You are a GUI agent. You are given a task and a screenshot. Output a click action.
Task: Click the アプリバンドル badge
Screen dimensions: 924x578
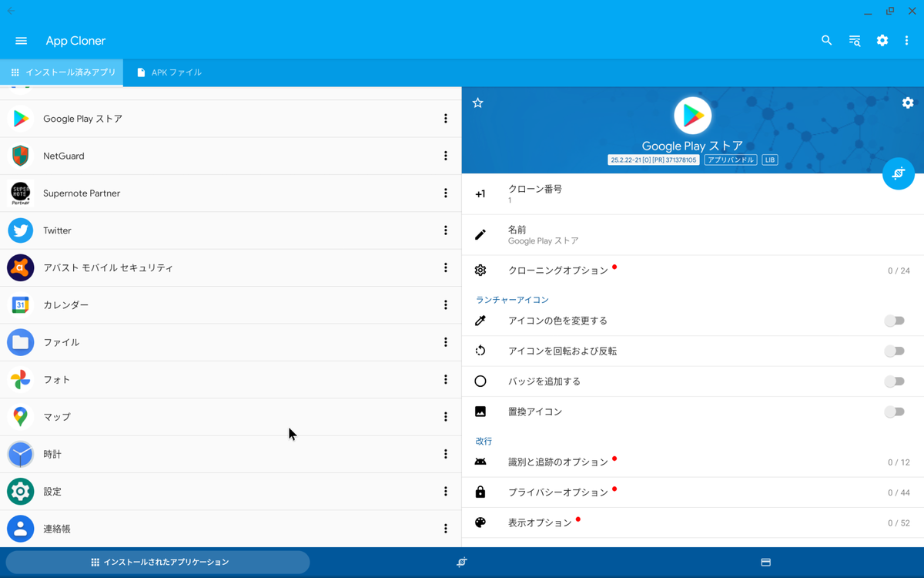(x=731, y=160)
